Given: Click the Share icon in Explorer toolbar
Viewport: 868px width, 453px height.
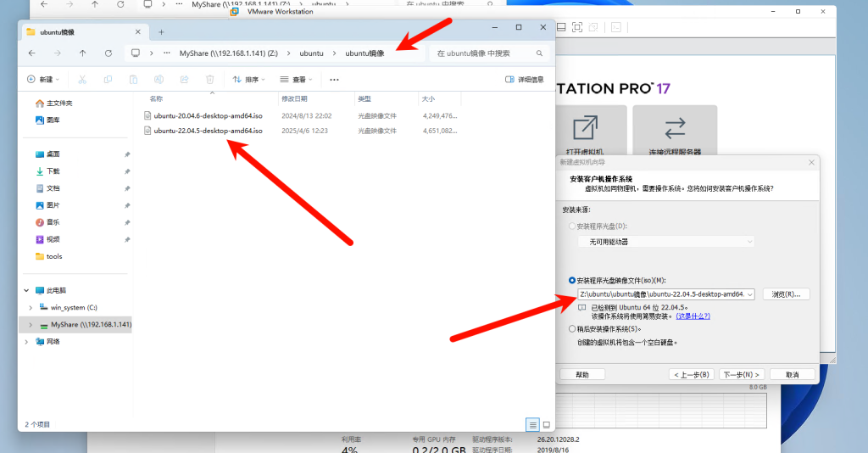Looking at the screenshot, I should coord(184,80).
